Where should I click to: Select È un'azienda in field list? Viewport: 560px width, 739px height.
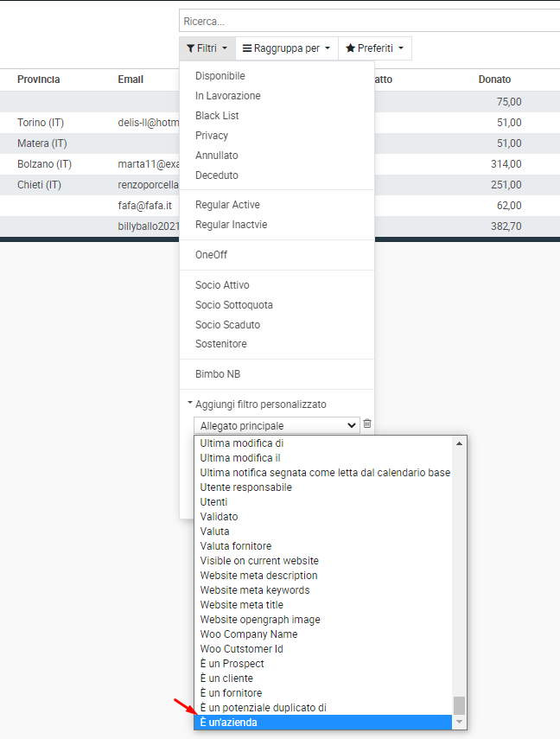click(229, 723)
